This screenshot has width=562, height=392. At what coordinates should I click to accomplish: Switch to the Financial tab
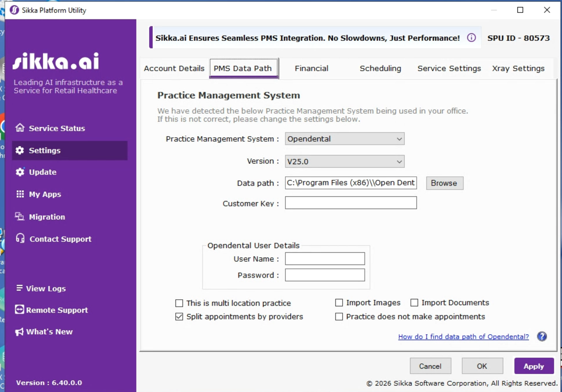pos(311,68)
